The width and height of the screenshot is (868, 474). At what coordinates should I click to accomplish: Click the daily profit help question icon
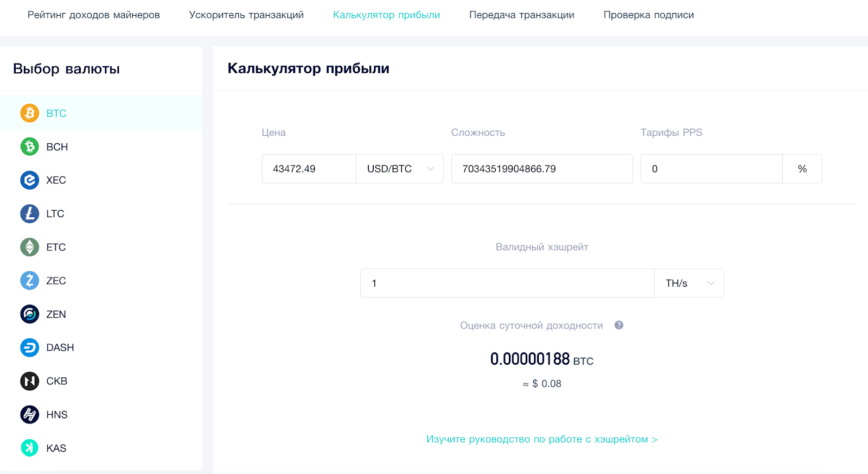click(619, 325)
